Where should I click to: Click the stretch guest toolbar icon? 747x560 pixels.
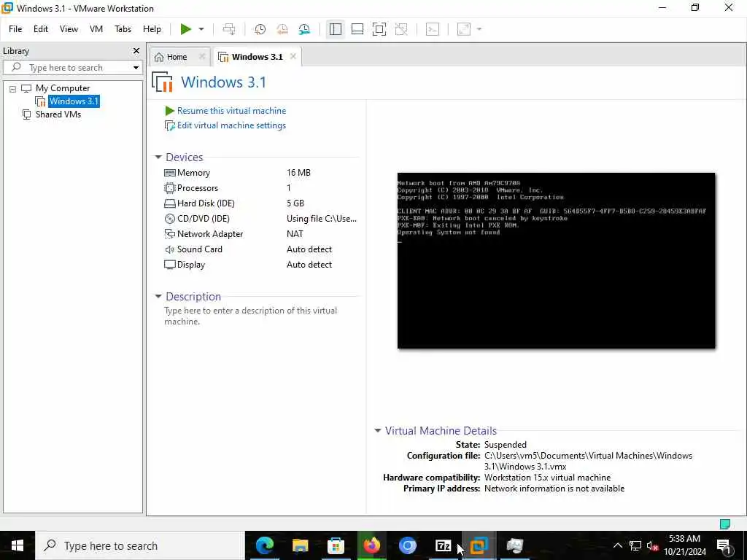pos(464,29)
